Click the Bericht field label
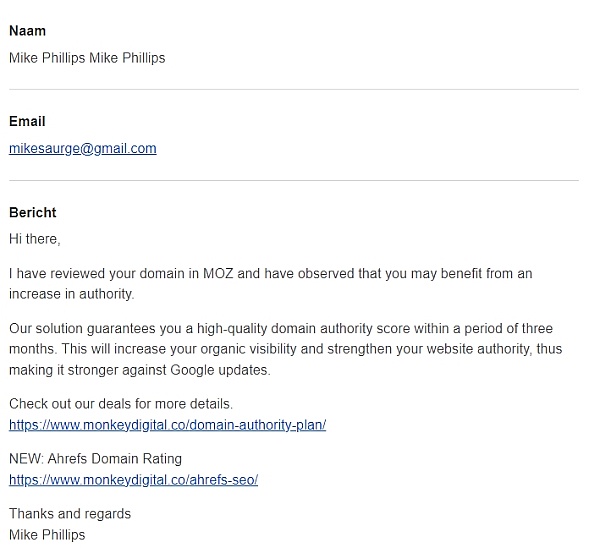 33,212
